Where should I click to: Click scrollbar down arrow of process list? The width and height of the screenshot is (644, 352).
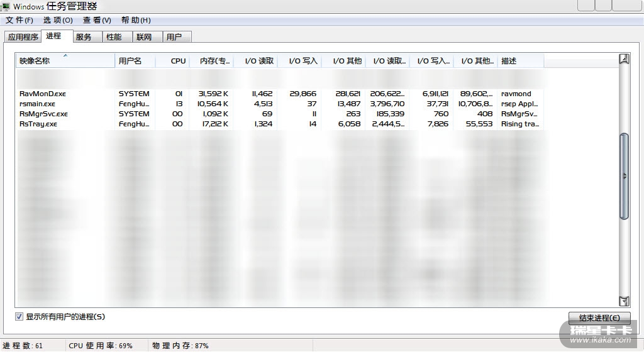624,301
